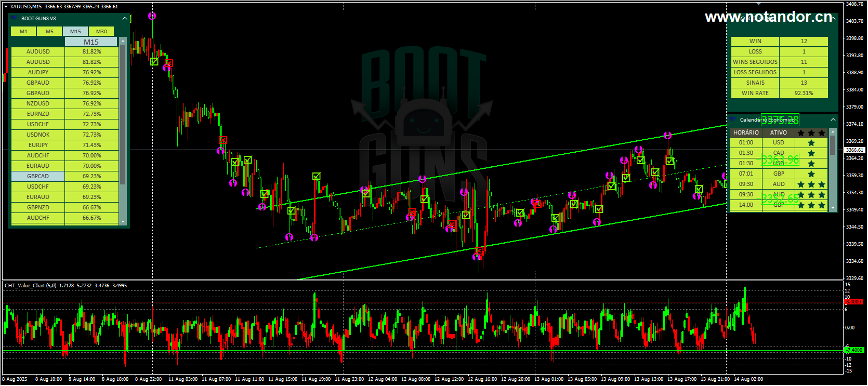Select AUDCHF row showing 70.00%
The width and height of the screenshot is (868, 386).
click(65, 155)
